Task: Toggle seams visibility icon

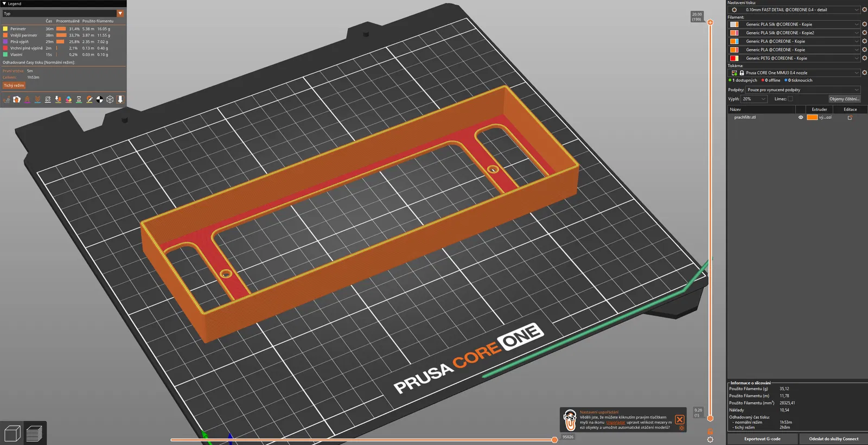Action: (x=48, y=99)
